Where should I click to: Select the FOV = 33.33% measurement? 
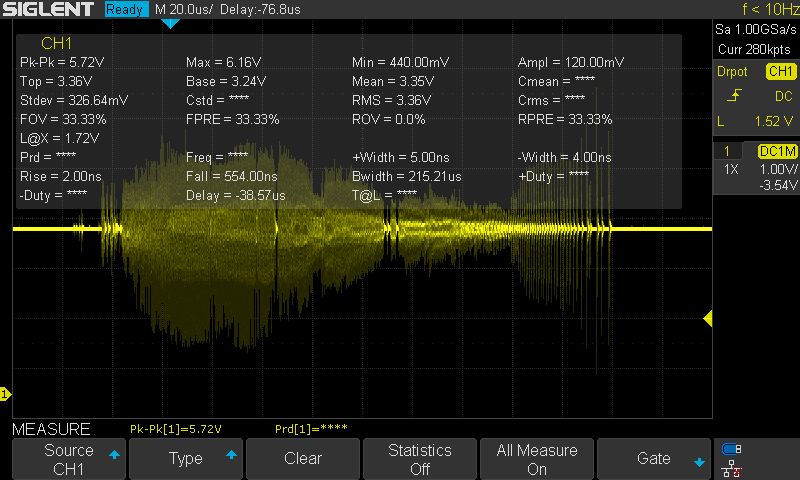[63, 119]
